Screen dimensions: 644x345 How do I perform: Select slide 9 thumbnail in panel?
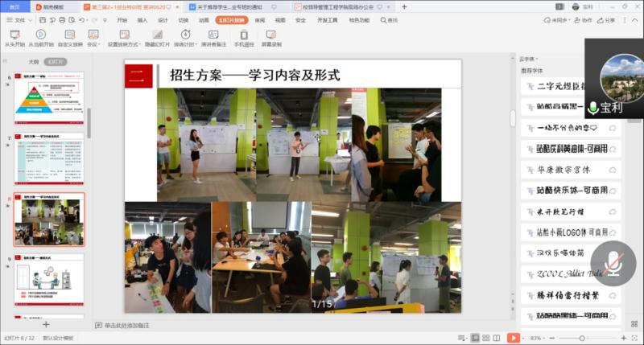(x=49, y=279)
